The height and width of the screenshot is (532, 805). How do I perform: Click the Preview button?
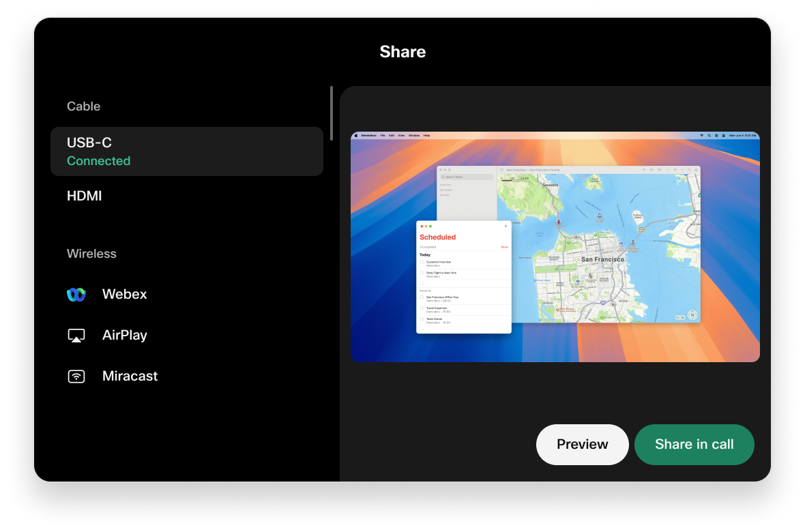582,444
